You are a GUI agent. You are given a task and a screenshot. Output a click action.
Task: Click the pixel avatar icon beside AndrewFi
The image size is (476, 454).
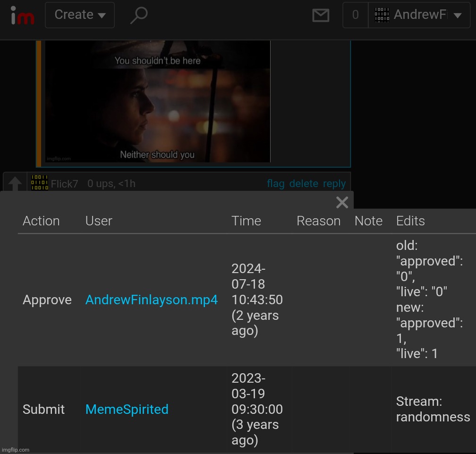(382, 15)
